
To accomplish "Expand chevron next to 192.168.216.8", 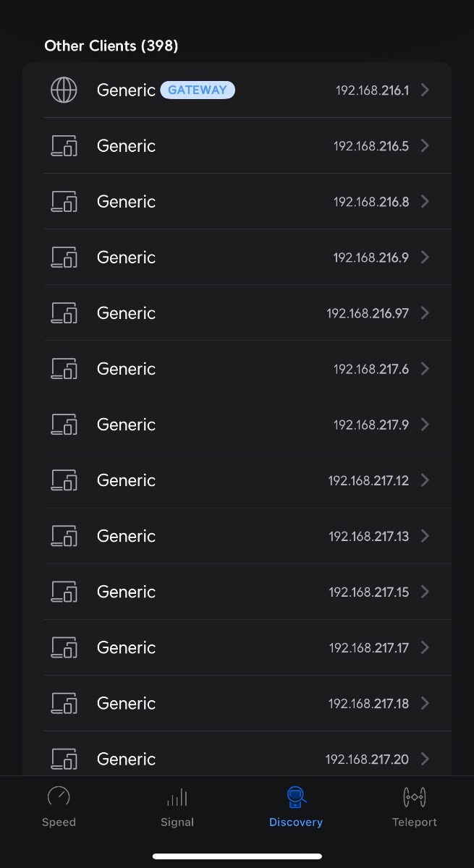I will [x=425, y=202].
